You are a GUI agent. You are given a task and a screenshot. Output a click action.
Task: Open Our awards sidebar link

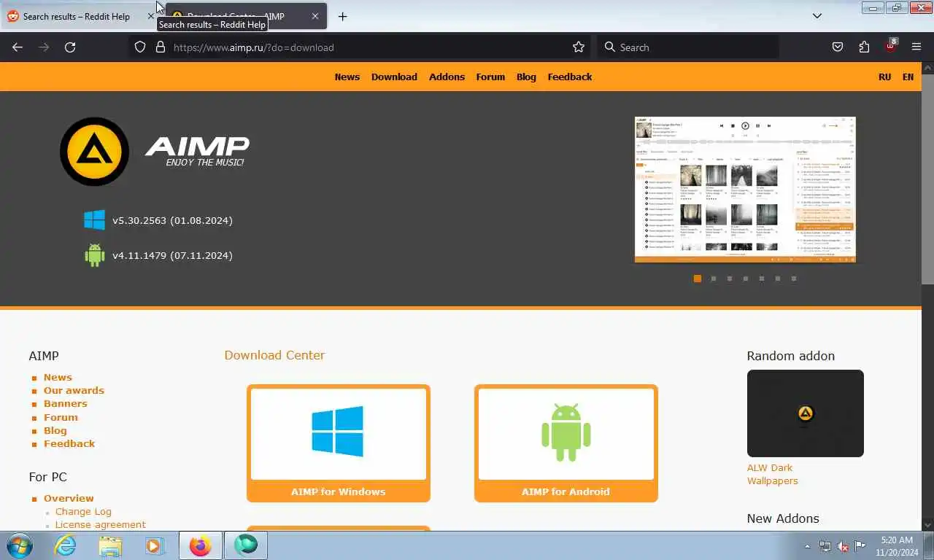74,390
